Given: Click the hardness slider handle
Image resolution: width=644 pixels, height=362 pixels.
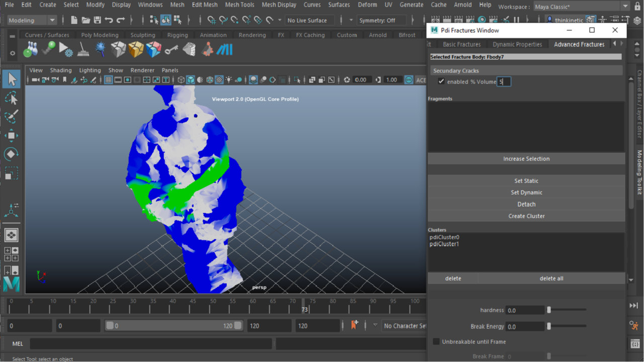Looking at the screenshot, I should 549,310.
